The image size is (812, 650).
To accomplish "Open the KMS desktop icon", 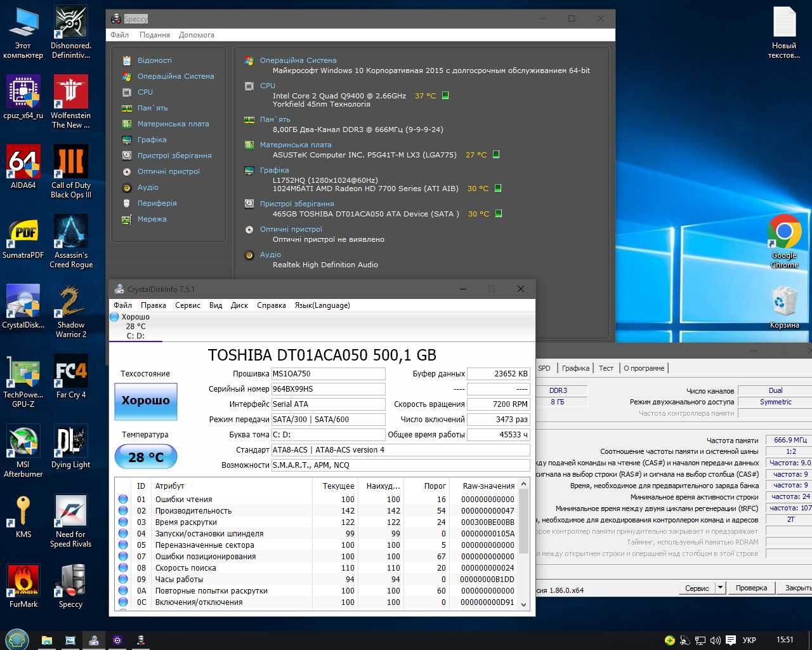I will (x=23, y=516).
